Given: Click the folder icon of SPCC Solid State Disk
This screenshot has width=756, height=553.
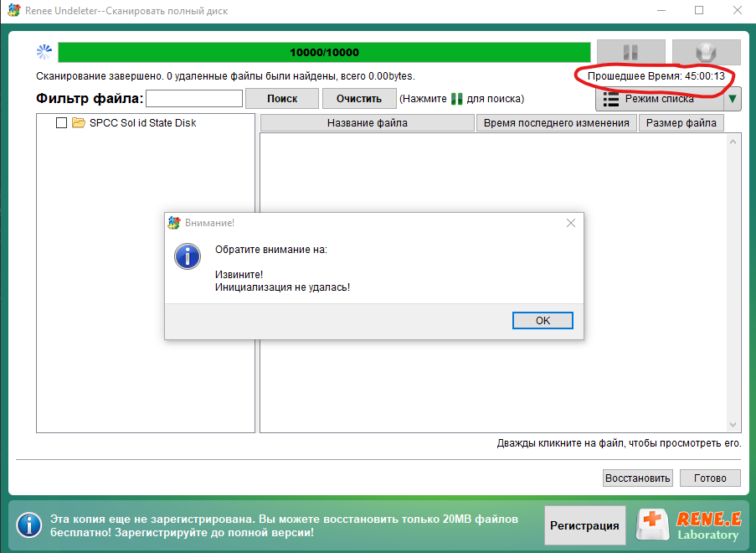Looking at the screenshot, I should [79, 122].
